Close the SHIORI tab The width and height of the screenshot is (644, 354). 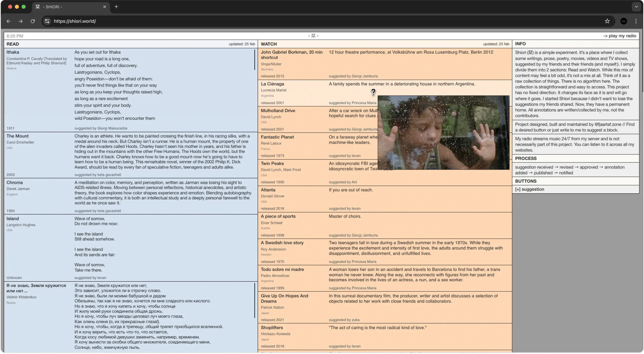click(104, 7)
